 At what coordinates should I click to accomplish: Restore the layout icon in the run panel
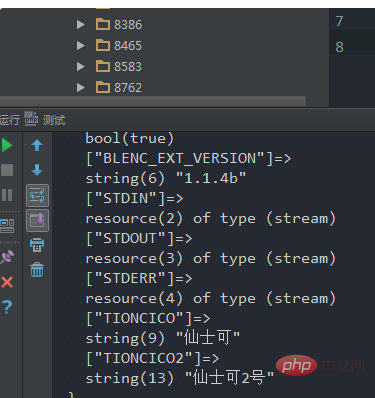coord(7,226)
